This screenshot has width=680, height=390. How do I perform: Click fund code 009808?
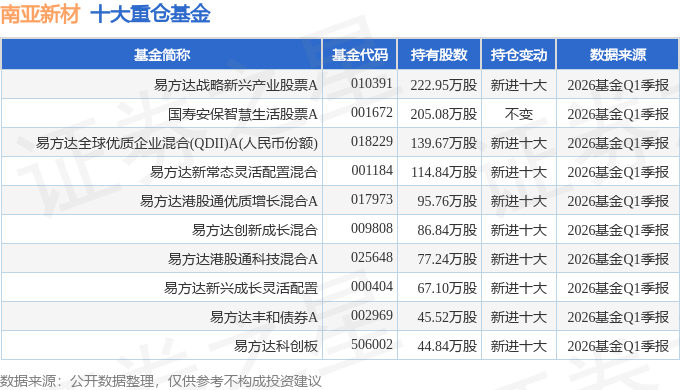(372, 229)
